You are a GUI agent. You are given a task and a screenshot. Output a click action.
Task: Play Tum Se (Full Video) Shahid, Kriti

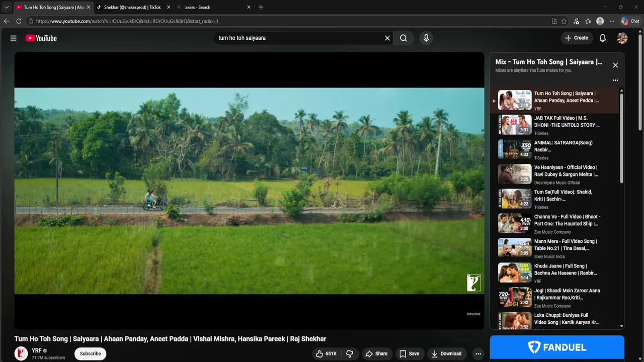[x=555, y=199]
